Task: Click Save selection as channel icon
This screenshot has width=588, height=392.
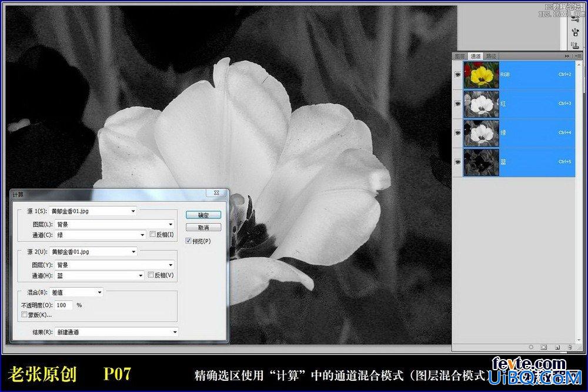Action: pyautogui.click(x=544, y=347)
